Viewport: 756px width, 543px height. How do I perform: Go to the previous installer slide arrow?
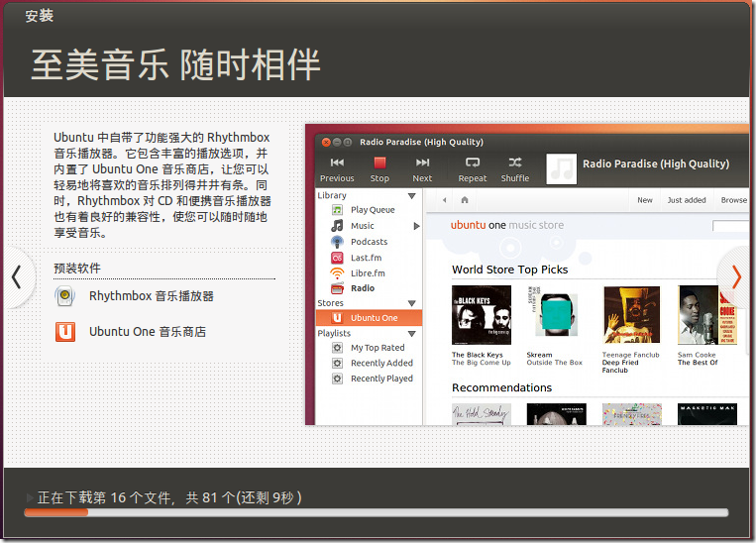click(x=17, y=277)
